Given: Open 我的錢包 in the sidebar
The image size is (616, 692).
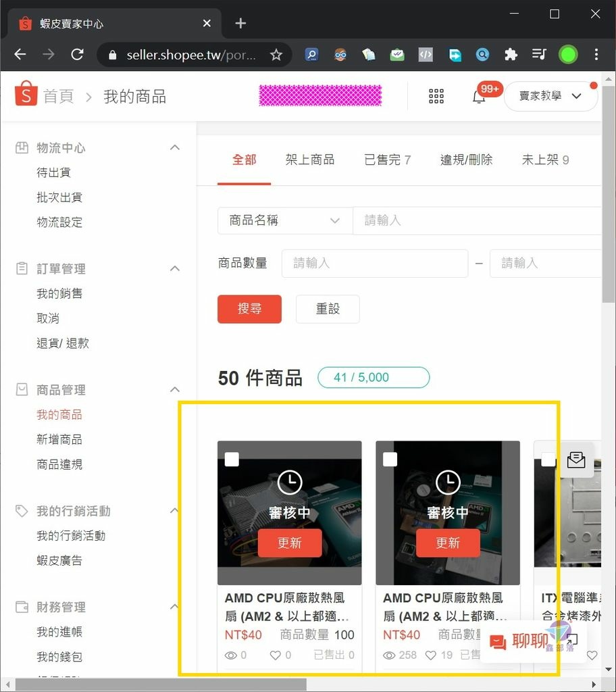Looking at the screenshot, I should click(x=59, y=657).
